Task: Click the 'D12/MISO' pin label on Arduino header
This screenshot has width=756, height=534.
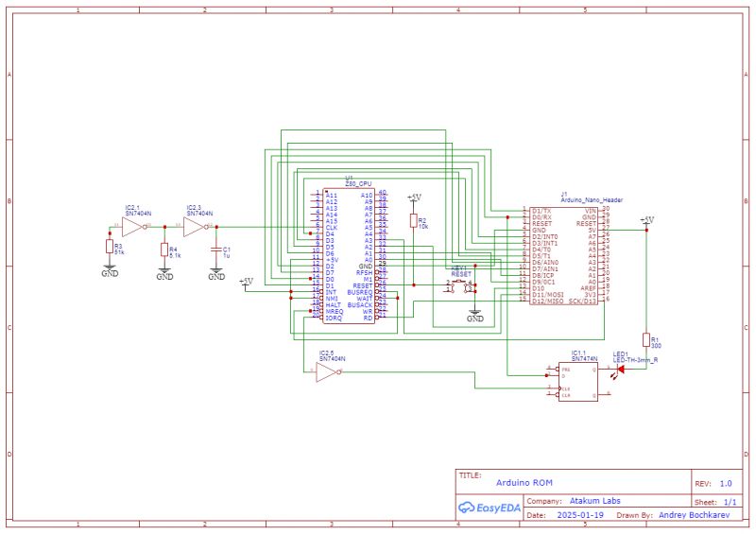Action: (x=547, y=301)
